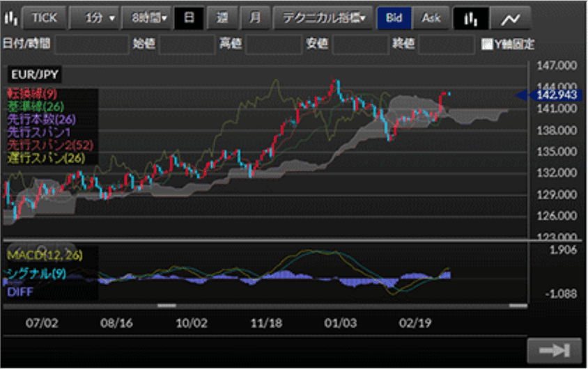Click faint magnifier icon above MACD label

[x=42, y=249]
